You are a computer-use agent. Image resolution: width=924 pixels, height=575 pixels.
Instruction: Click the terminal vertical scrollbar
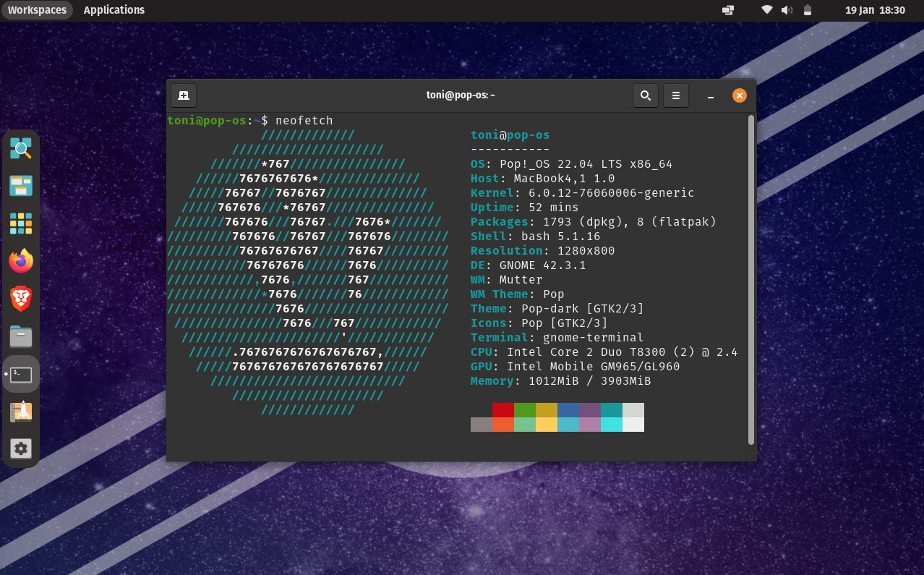coord(751,280)
